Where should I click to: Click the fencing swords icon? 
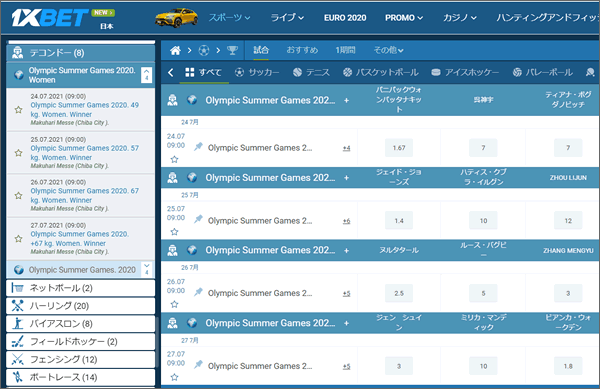[x=18, y=359]
